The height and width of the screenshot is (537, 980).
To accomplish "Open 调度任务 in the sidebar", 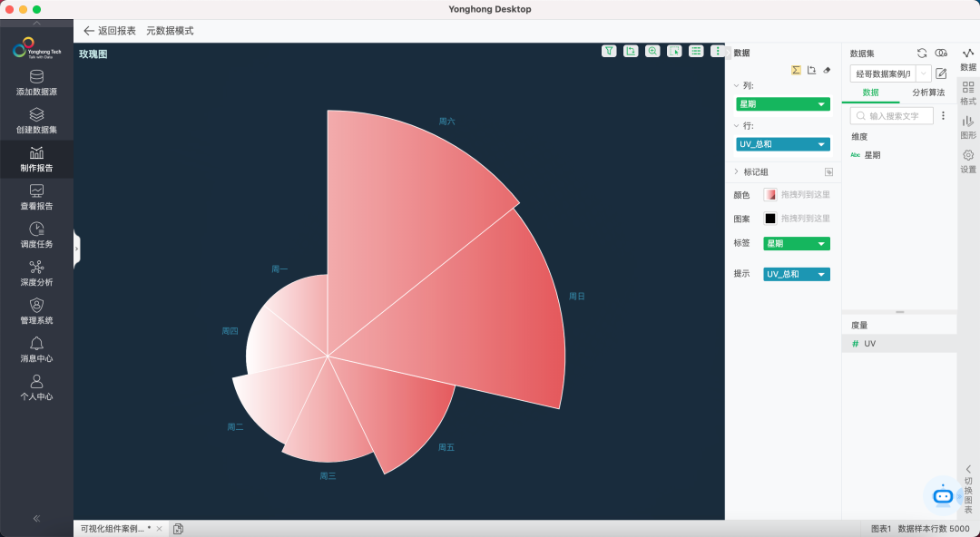I will point(36,236).
